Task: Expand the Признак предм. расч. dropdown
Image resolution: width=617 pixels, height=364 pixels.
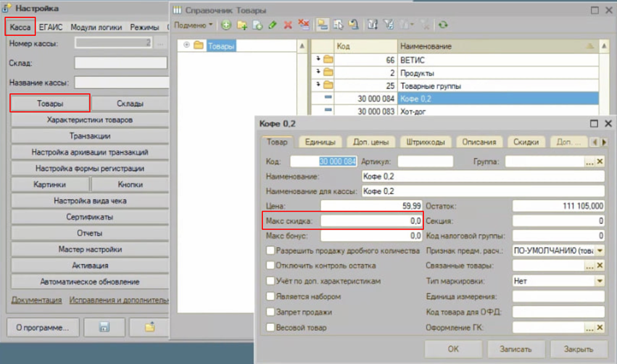Action: (600, 250)
